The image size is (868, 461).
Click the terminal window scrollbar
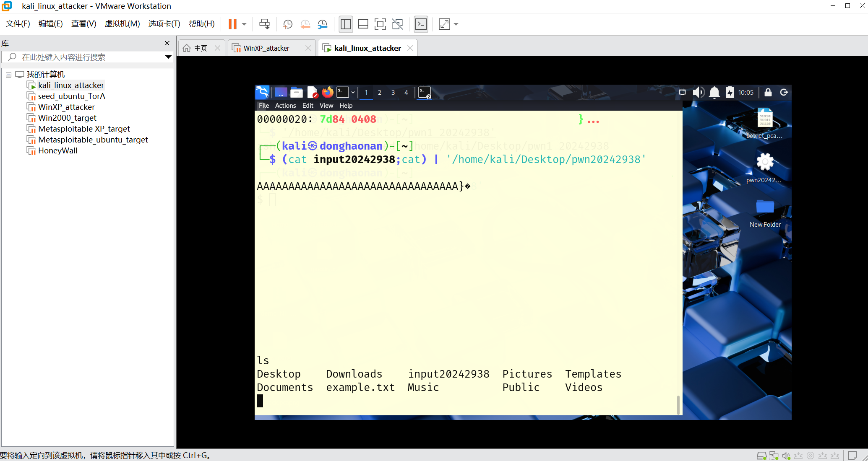click(678, 404)
